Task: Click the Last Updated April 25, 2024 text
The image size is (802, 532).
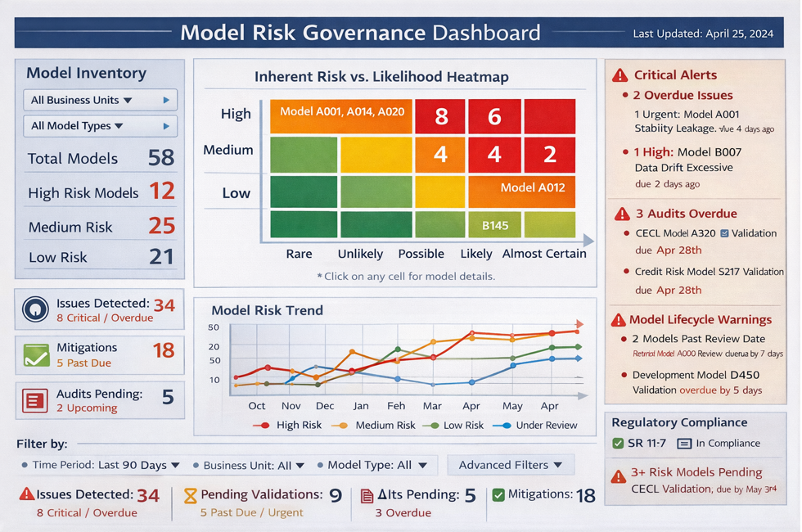Action: coord(703,34)
